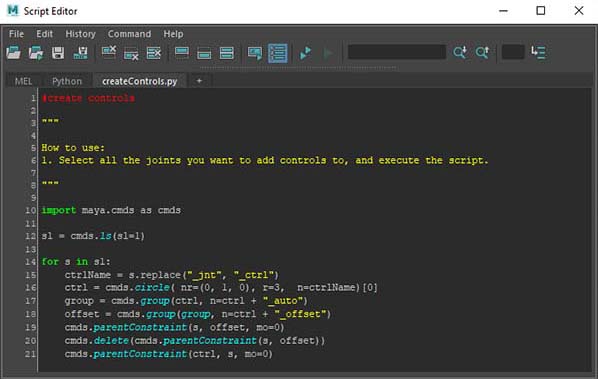The height and width of the screenshot is (379, 598).
Task: Click the greyed-out Execute play icon
Action: coord(328,53)
